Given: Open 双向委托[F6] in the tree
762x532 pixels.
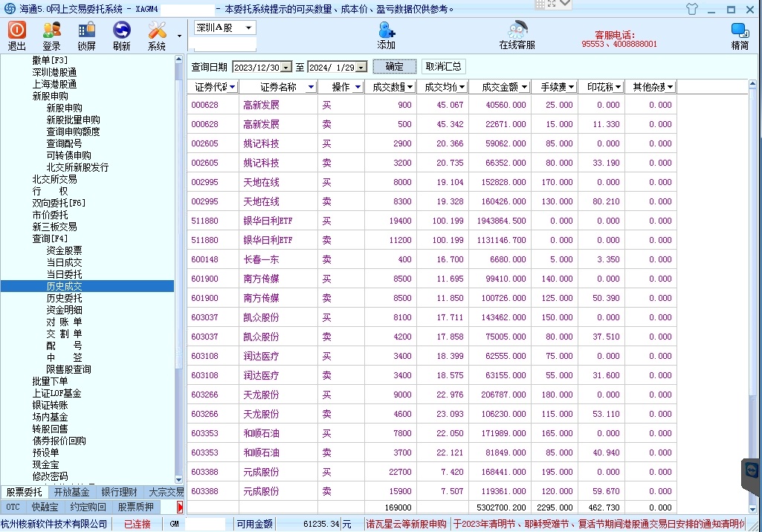Looking at the screenshot, I should pyautogui.click(x=59, y=203).
